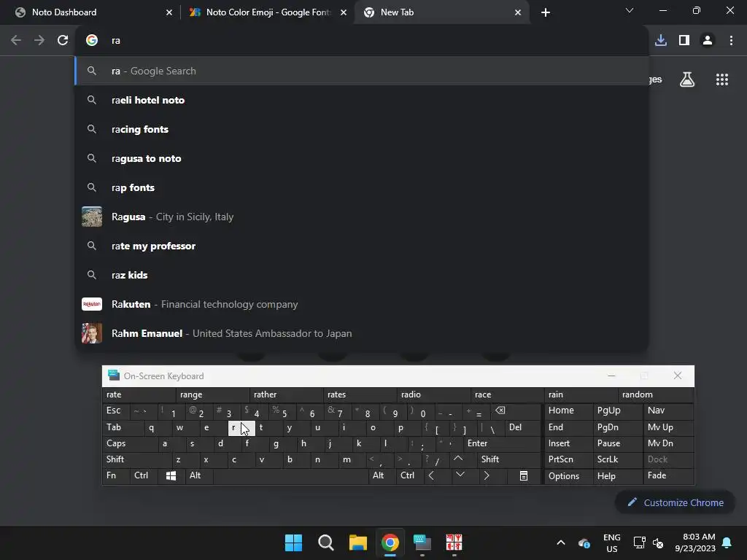Screen dimensions: 747x560
Task: Toggle the left Shift key
Action: [x=136, y=459]
